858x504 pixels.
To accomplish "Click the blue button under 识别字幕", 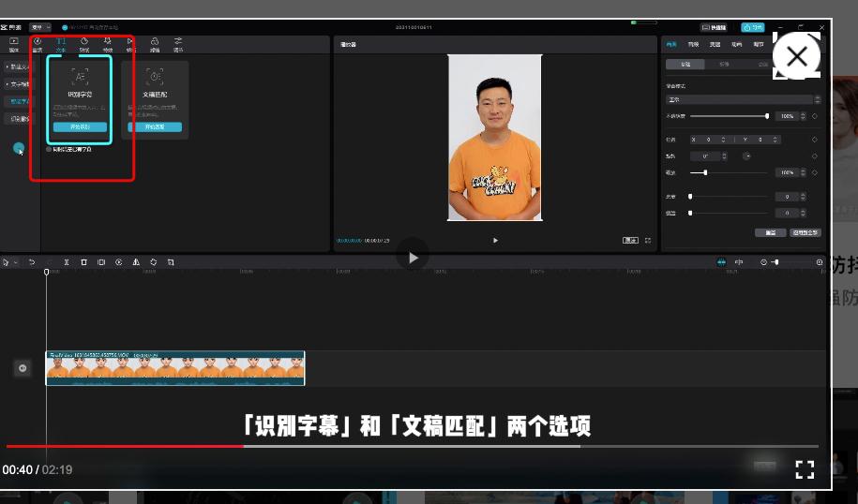I will coord(80,126).
